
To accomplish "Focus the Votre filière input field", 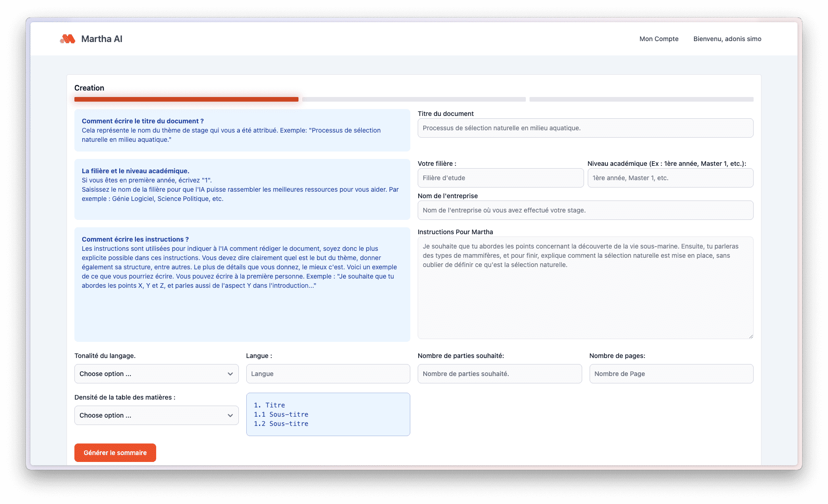I will [x=500, y=178].
